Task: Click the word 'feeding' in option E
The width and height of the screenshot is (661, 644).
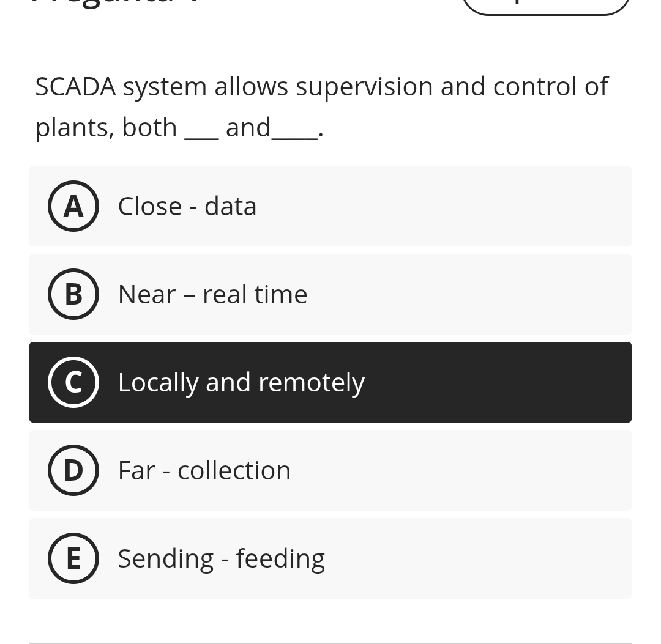Action: (x=280, y=558)
